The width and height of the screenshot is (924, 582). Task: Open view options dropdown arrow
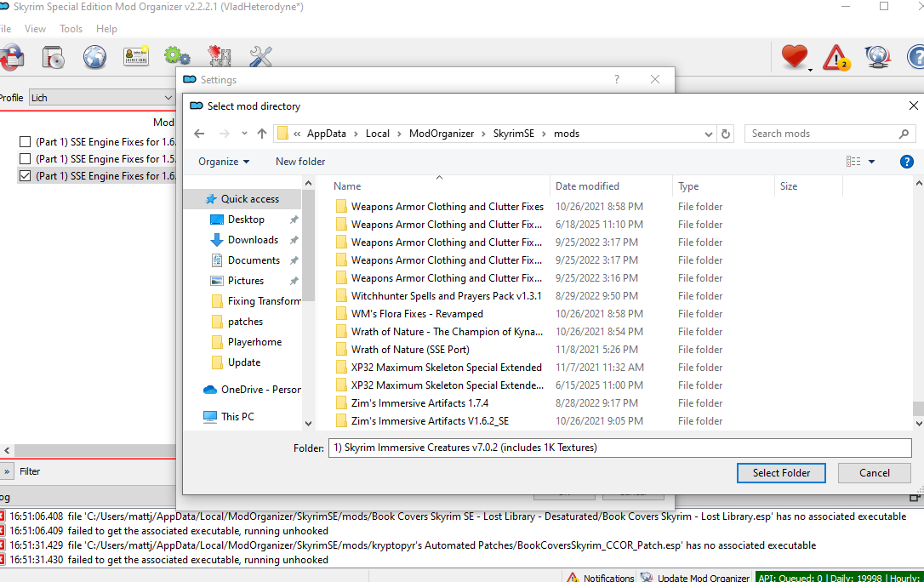(871, 162)
